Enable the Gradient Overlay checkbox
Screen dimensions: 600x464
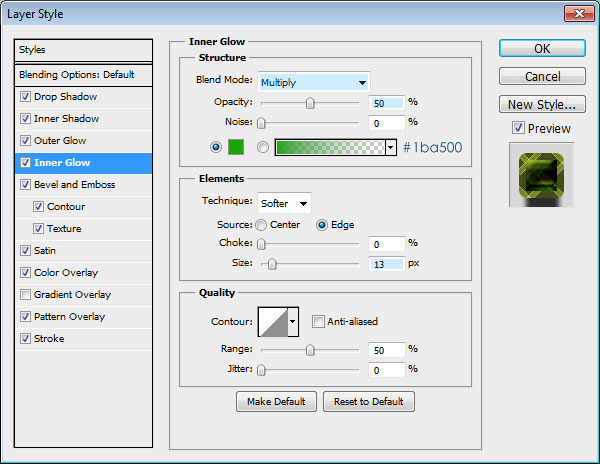tap(25, 295)
